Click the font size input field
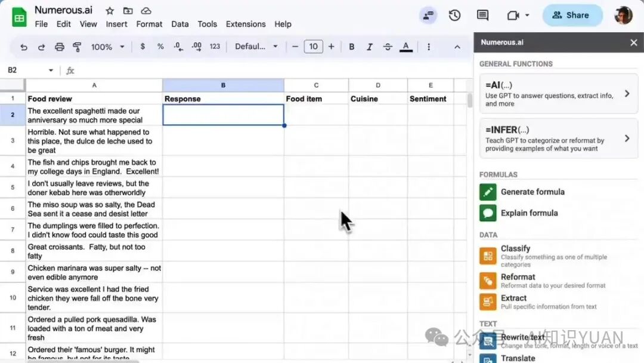Screen dimensions: 644x363 313,47
